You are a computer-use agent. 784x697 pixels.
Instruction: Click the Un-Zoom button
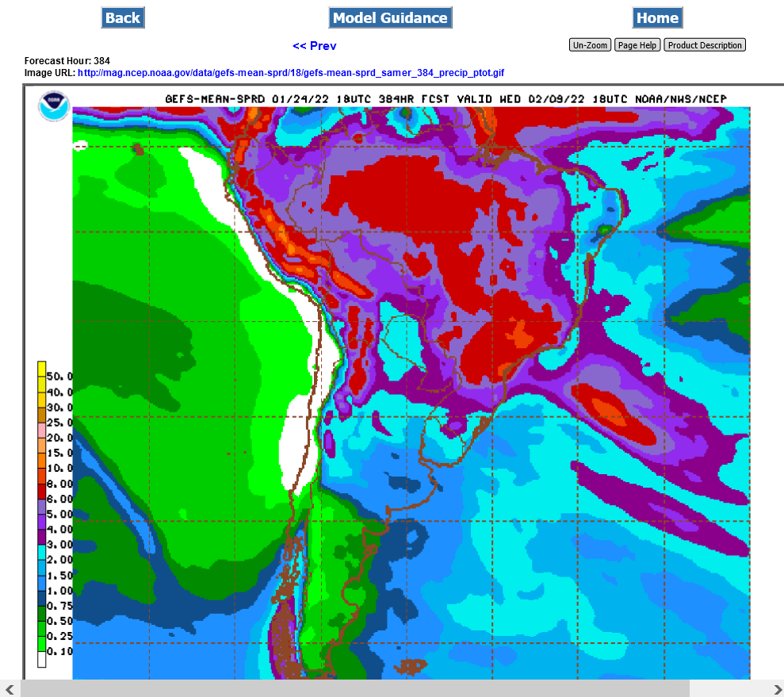pos(590,45)
